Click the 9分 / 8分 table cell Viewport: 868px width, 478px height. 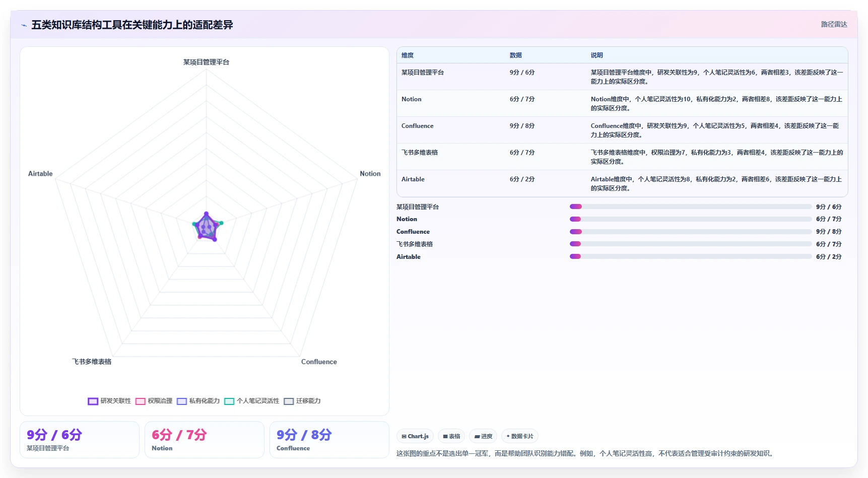click(x=522, y=126)
